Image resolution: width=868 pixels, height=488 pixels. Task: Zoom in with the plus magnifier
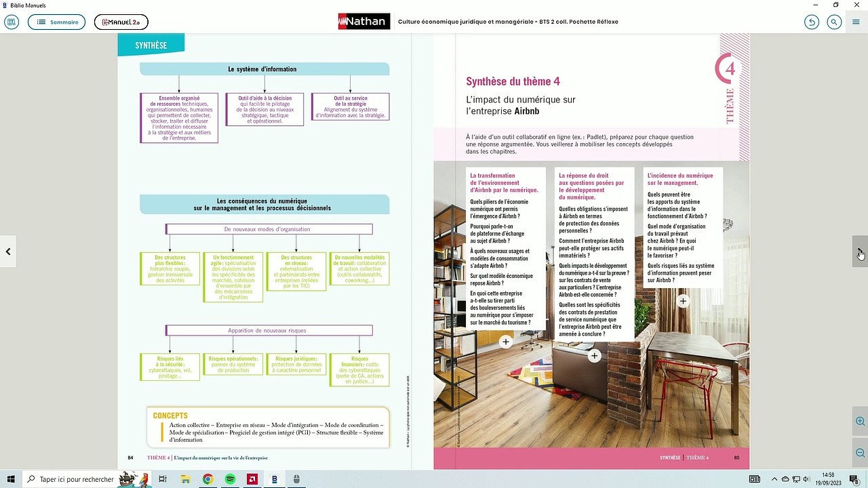point(860,422)
